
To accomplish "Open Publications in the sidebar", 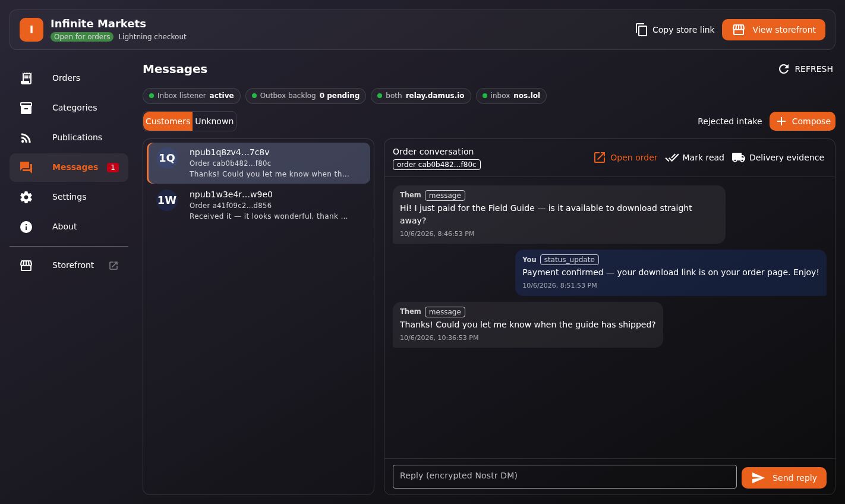I will [69, 137].
